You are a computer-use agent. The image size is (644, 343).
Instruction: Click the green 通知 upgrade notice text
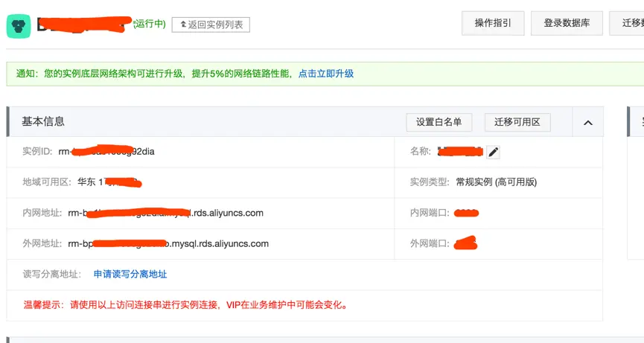[x=154, y=74]
